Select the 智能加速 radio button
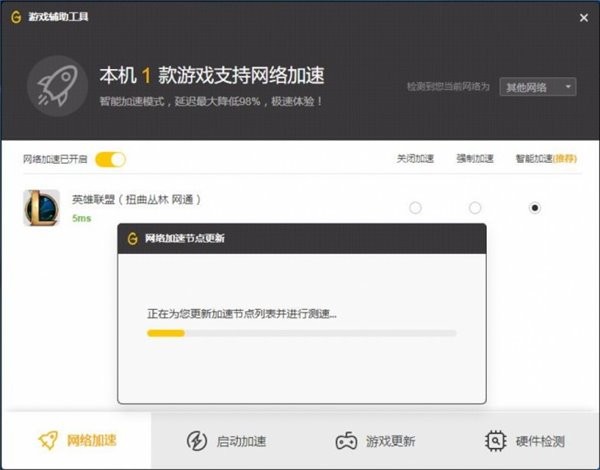Screen dimensions: 600x470 pos(535,208)
